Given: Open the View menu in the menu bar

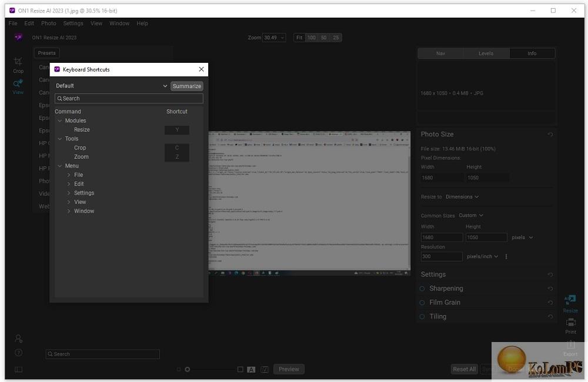Looking at the screenshot, I should (96, 24).
